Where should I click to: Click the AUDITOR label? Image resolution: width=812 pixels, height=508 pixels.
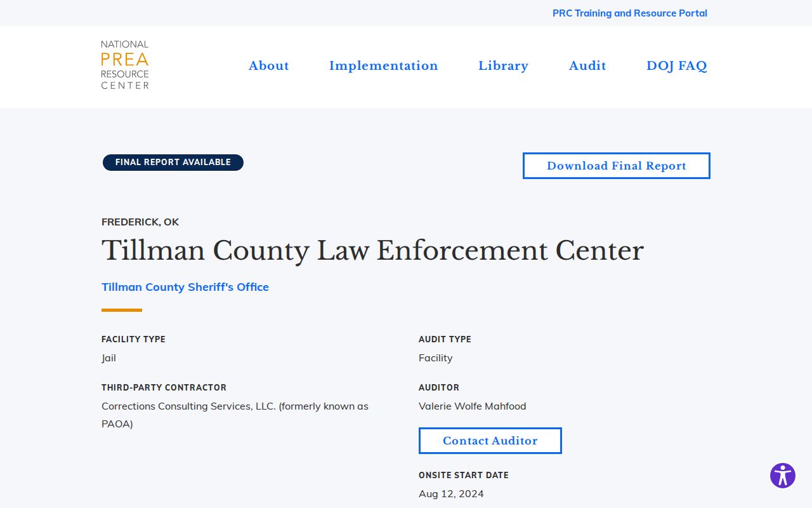(x=439, y=387)
